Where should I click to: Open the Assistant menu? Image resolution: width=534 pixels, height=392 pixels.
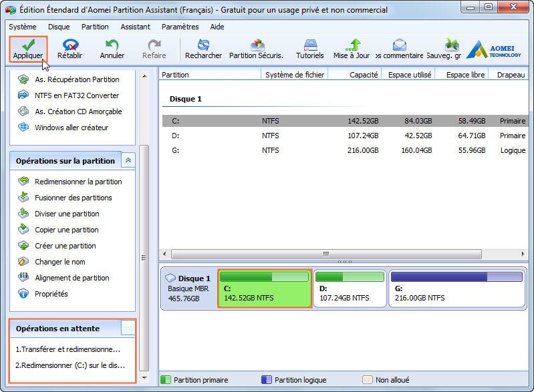pos(135,27)
